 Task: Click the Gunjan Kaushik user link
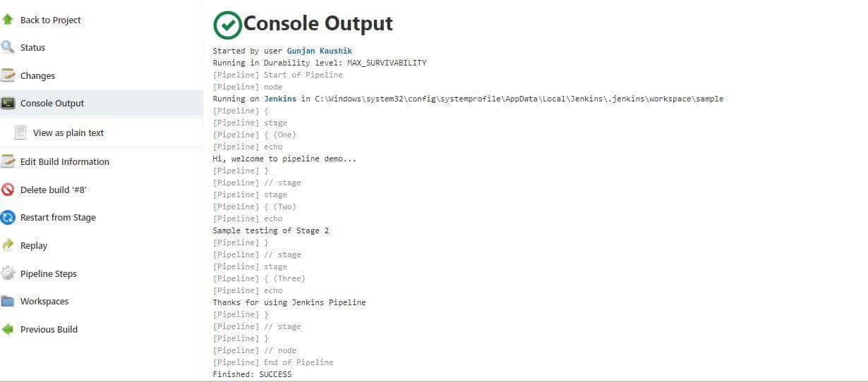click(x=319, y=51)
